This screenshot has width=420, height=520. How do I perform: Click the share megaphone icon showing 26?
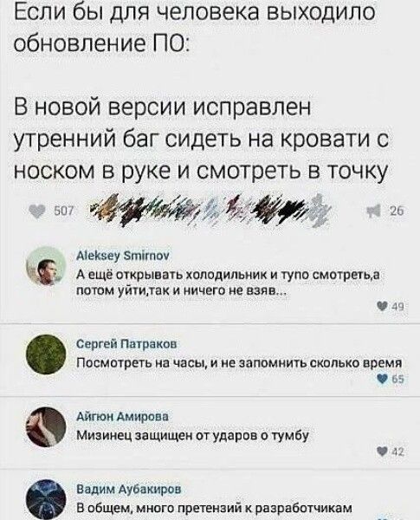pyautogui.click(x=372, y=211)
